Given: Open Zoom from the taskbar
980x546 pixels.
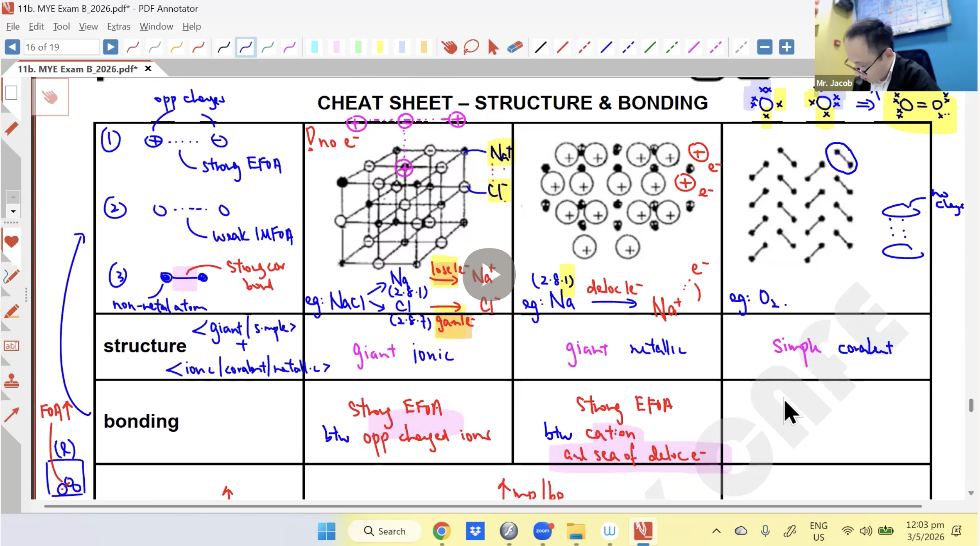Looking at the screenshot, I should click(542, 531).
